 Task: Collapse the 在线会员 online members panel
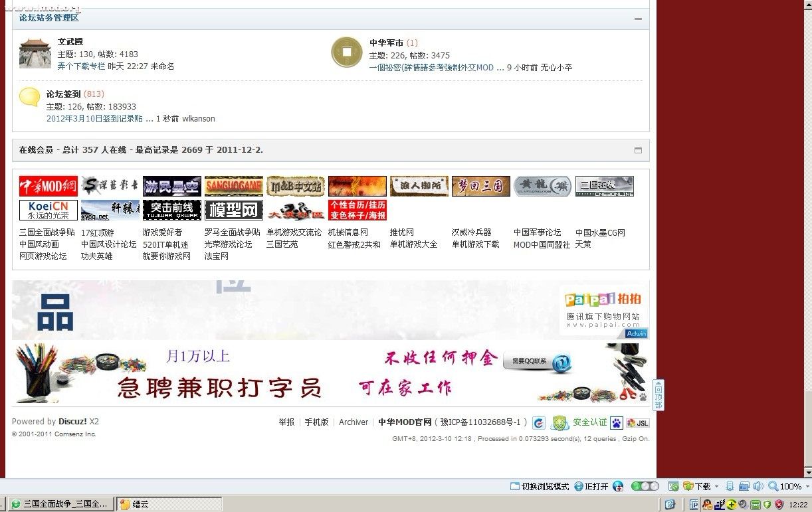click(x=638, y=150)
